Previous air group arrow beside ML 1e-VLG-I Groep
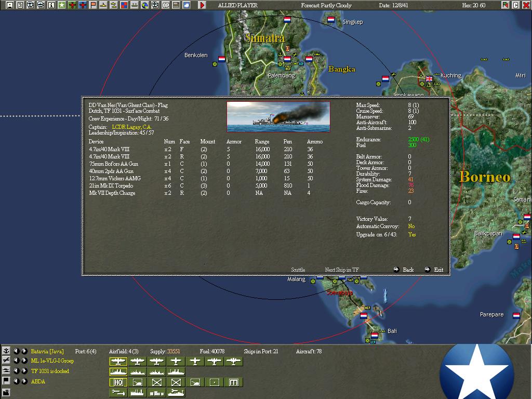Image resolution: width=532 pixels, height=399 pixels. pyautogui.click(x=16, y=361)
